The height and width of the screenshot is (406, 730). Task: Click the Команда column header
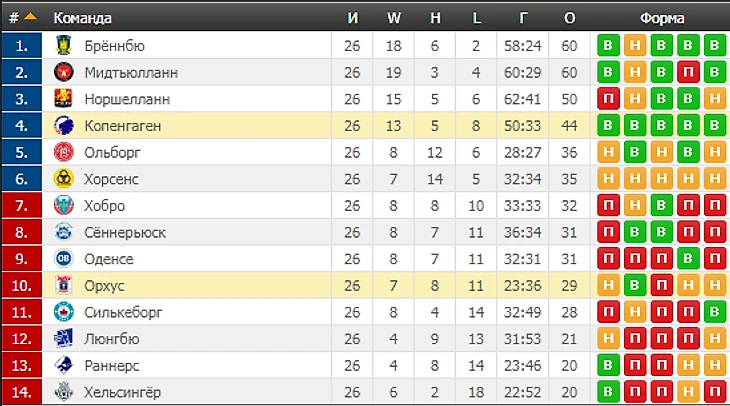[x=82, y=18]
